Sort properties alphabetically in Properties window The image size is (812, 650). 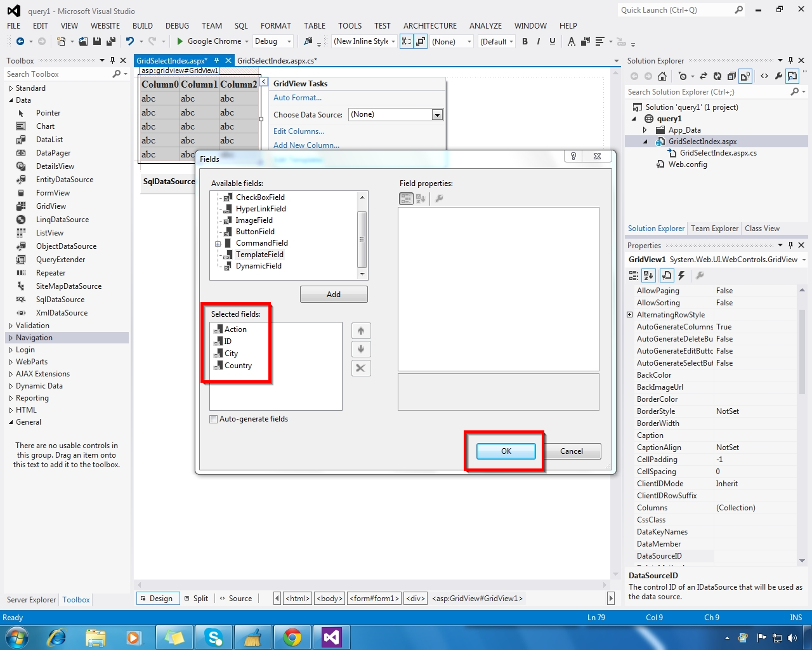coord(648,275)
